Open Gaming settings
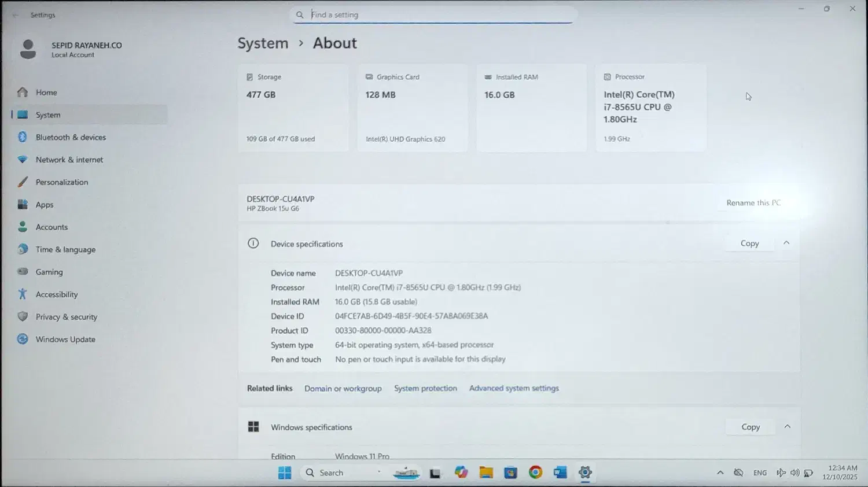 pos(49,272)
